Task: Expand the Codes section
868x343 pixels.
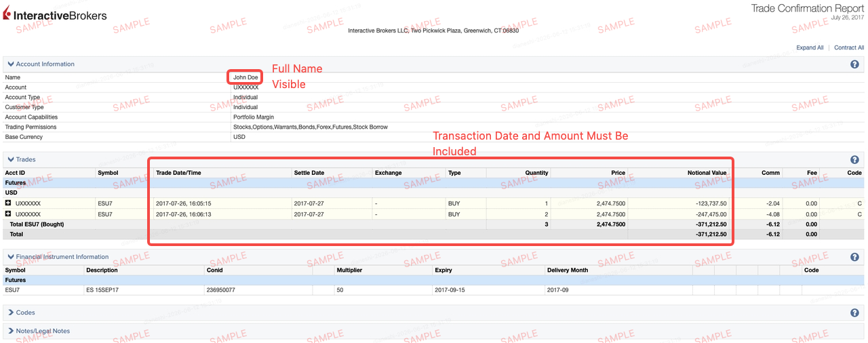Action: [x=11, y=313]
